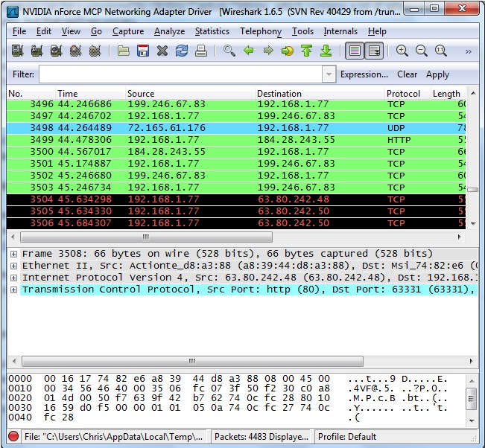
Task: Expand the Ethernet II tree node
Action: point(13,266)
